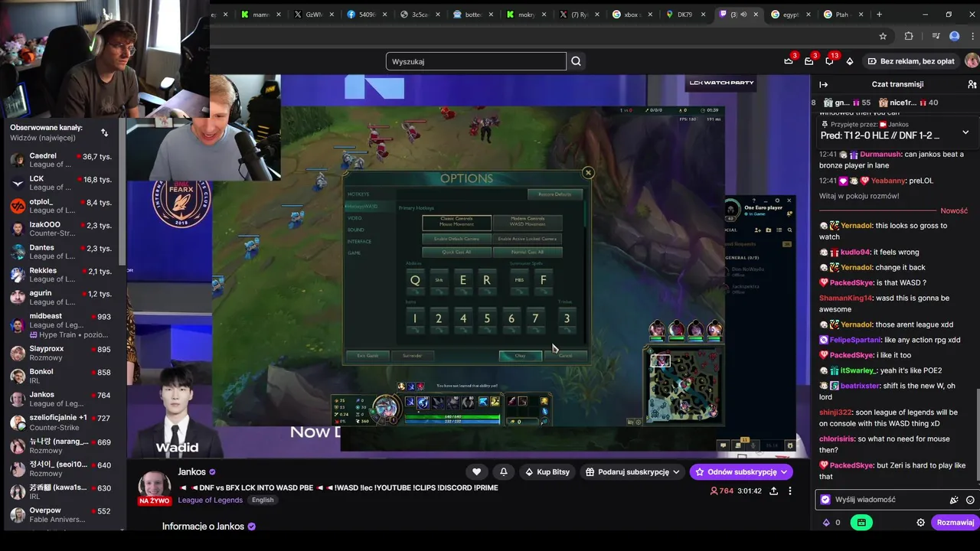Click the Get Bits diamond icon in top bar
This screenshot has width=980, height=551.
point(849,61)
